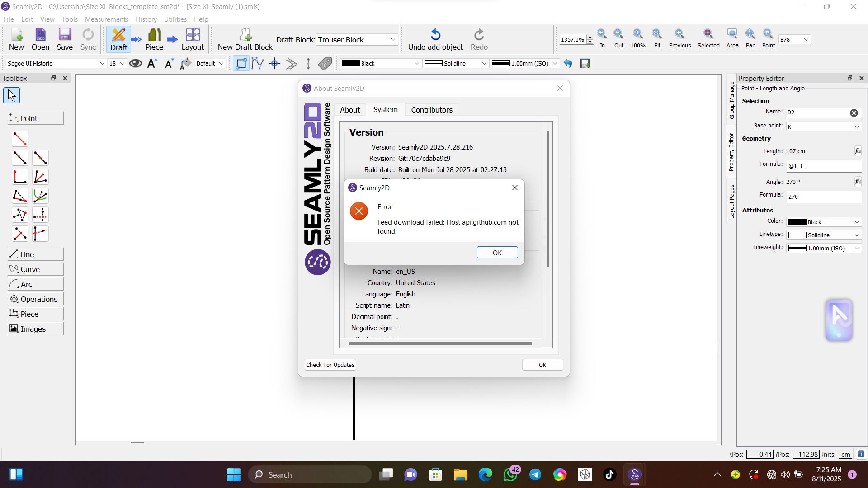The image size is (868, 488).
Task: Open Property Editor Color Black swatch
Action: click(824, 222)
